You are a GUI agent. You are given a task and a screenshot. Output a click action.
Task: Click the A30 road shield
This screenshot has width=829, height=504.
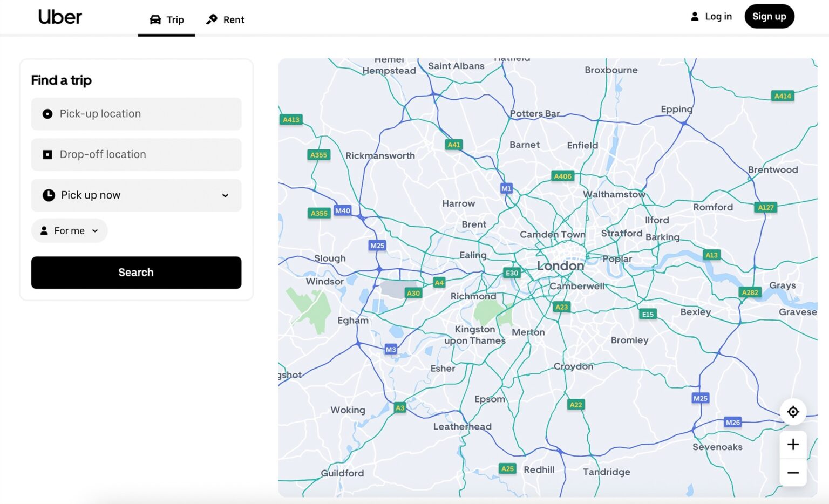point(413,293)
